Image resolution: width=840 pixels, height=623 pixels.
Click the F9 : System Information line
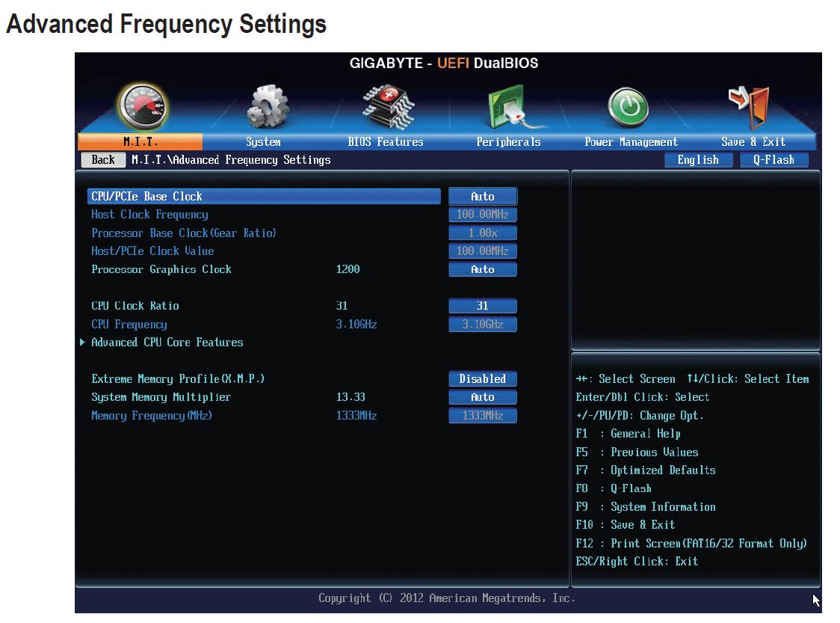646,506
